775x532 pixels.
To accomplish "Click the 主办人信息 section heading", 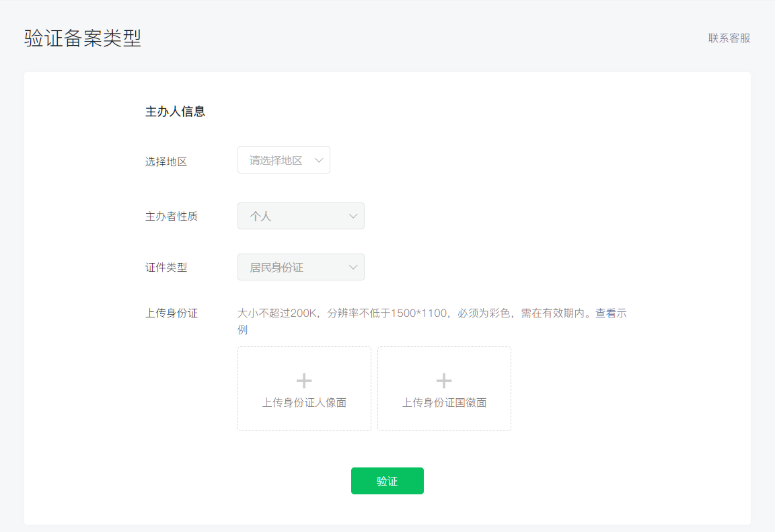I will (175, 112).
